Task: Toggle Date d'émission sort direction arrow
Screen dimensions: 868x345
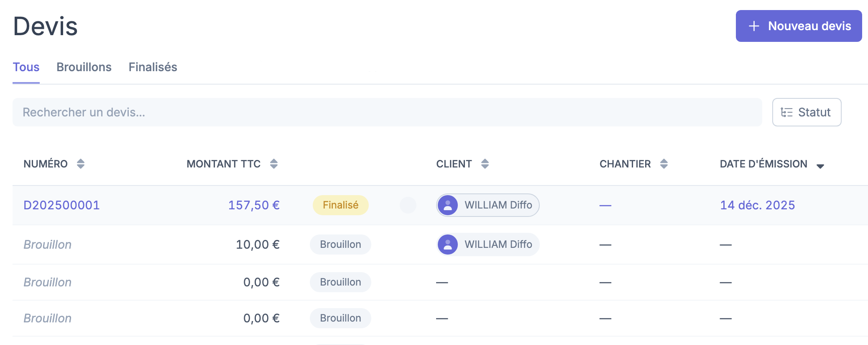Action: [820, 166]
